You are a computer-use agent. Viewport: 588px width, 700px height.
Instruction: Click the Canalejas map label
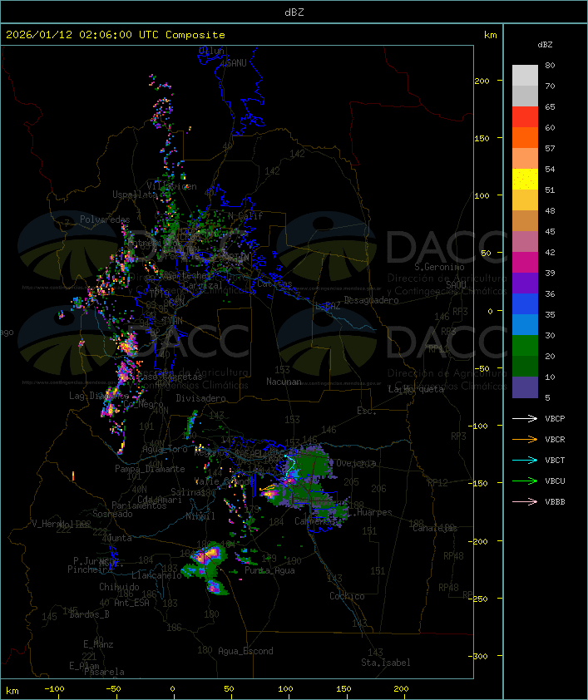pyautogui.click(x=435, y=528)
